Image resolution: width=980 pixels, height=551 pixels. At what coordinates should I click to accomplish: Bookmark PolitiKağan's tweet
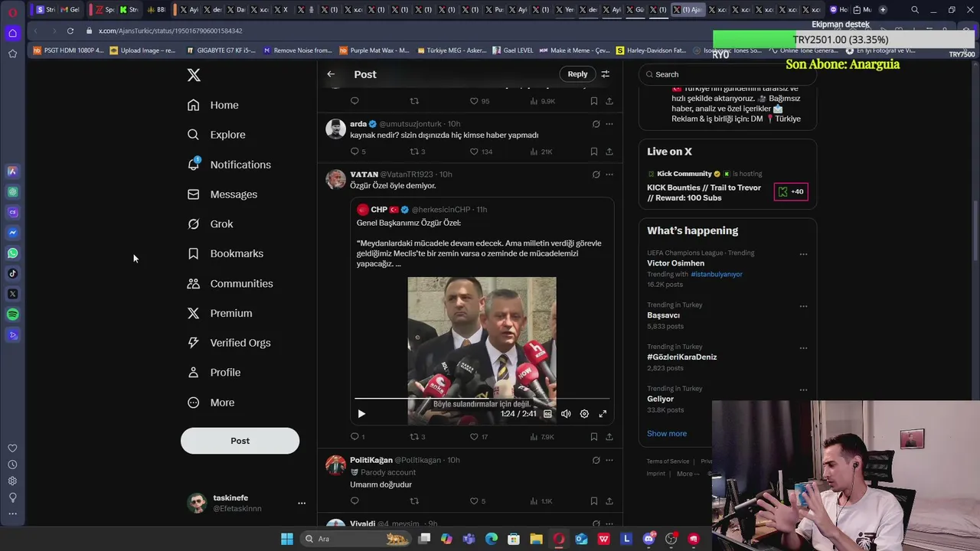(x=593, y=501)
